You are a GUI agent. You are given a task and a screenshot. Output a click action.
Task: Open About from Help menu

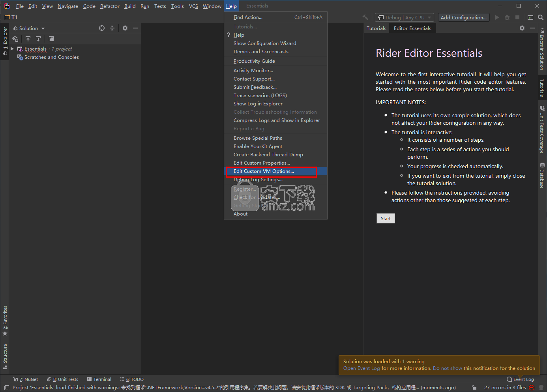click(275, 214)
